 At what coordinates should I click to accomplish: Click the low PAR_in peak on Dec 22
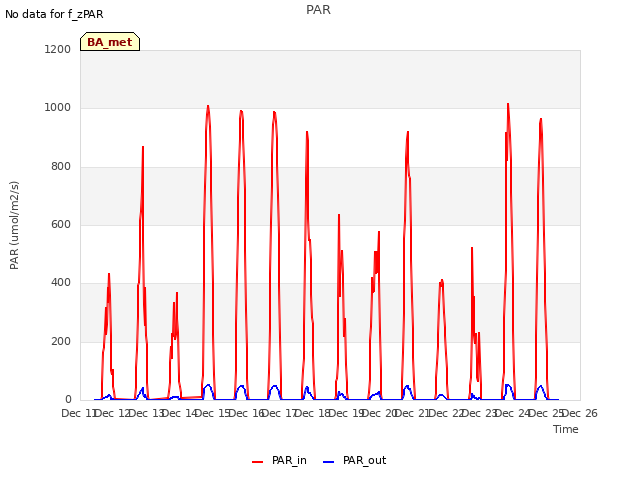(x=442, y=281)
